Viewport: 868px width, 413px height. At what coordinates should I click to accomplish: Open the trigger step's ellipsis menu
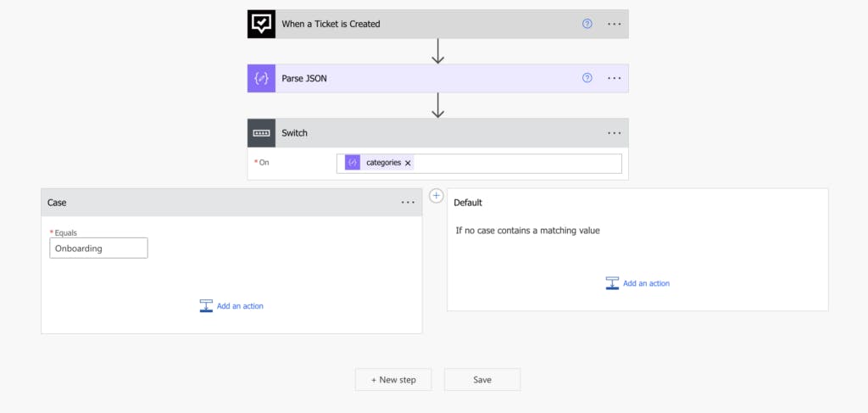coord(615,24)
